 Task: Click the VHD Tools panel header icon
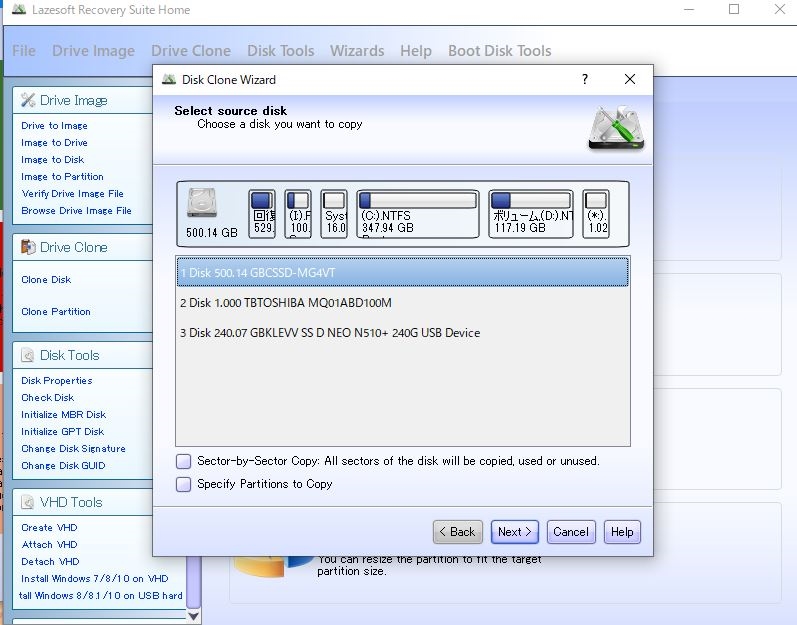(28, 502)
